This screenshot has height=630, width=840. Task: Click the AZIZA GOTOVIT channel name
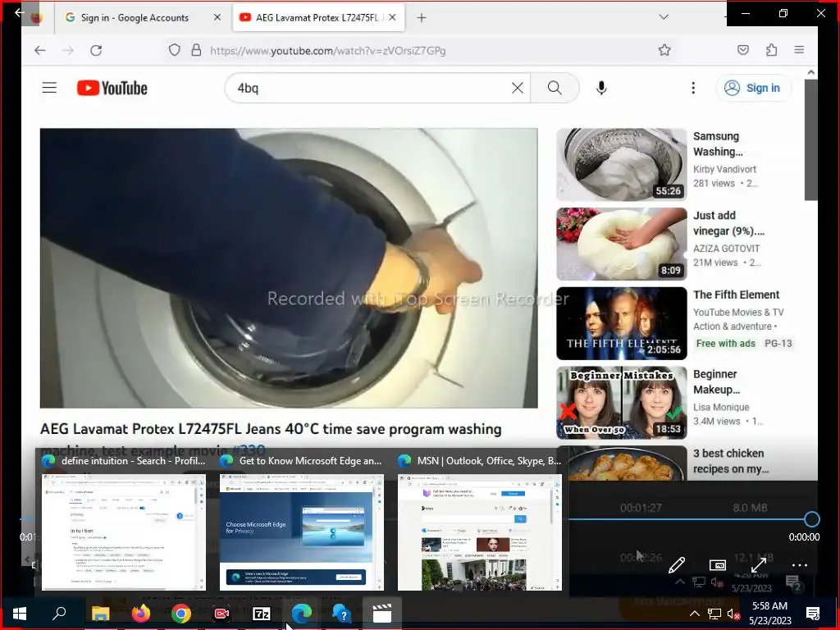(x=727, y=249)
